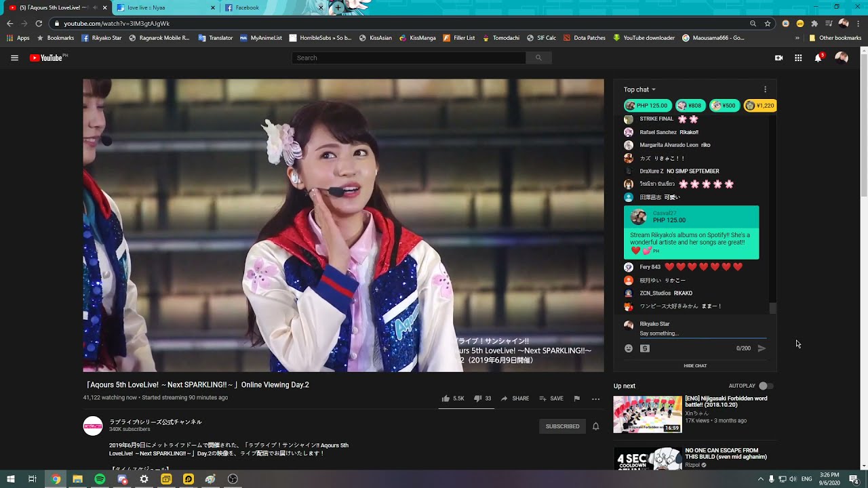Click the chat scrollbar handle

tap(772, 308)
